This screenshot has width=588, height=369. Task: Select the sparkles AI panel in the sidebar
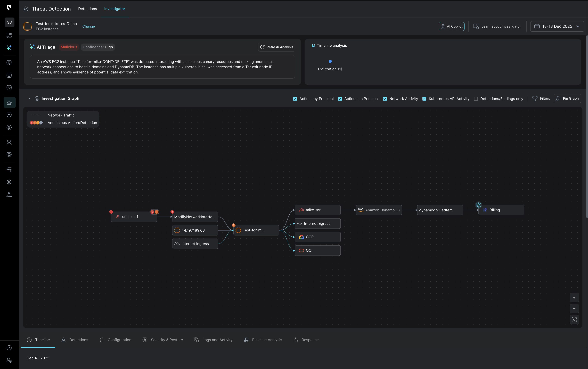(x=9, y=48)
